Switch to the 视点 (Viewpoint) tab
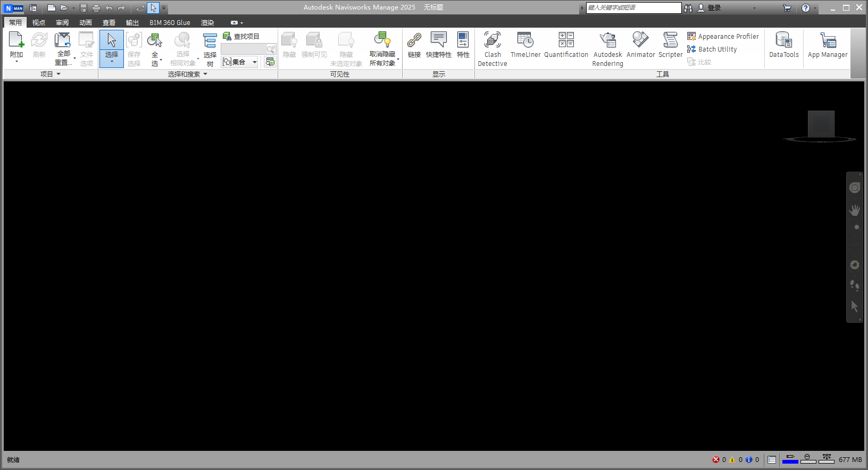Viewport: 868px width, 470px height. click(39, 22)
